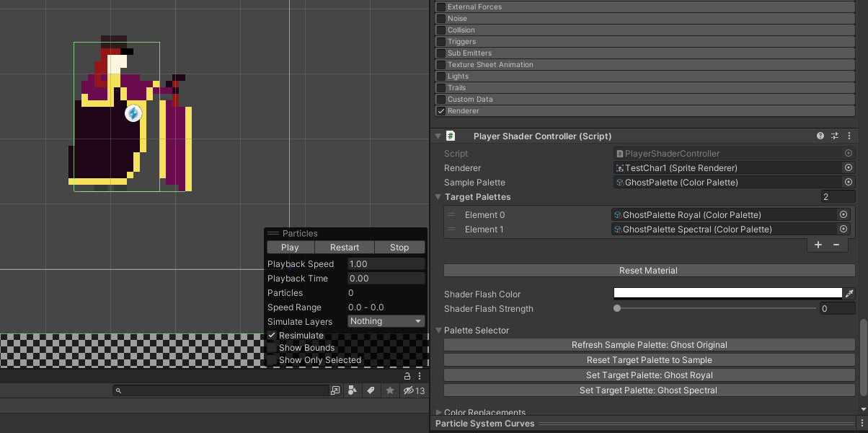Click the Search by Type filter icon
Screen dimensions: 868x433
pyautogui.click(x=352, y=390)
